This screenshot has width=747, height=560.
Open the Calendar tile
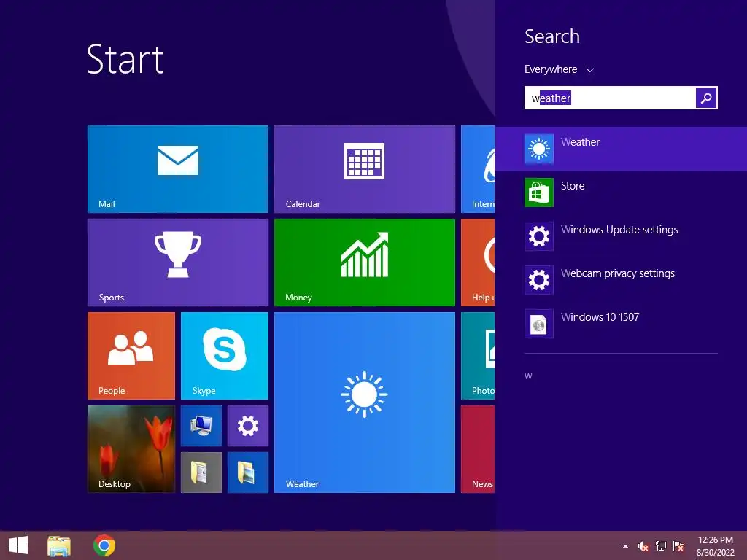(x=365, y=169)
